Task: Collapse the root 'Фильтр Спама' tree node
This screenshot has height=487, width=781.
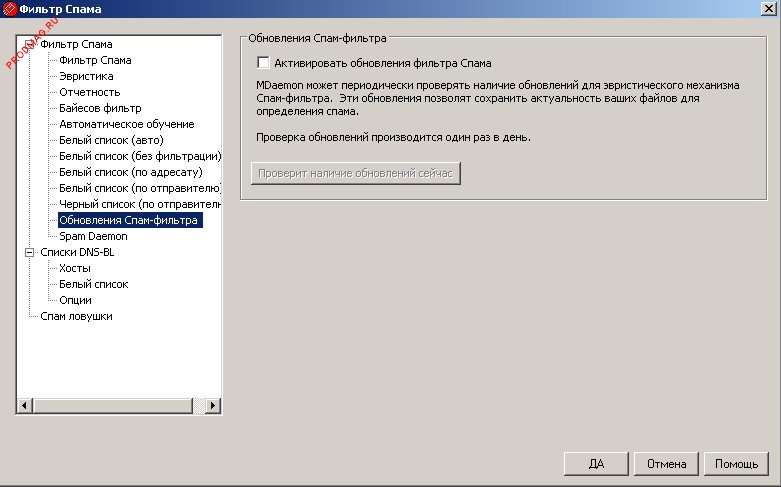Action: click(x=29, y=45)
